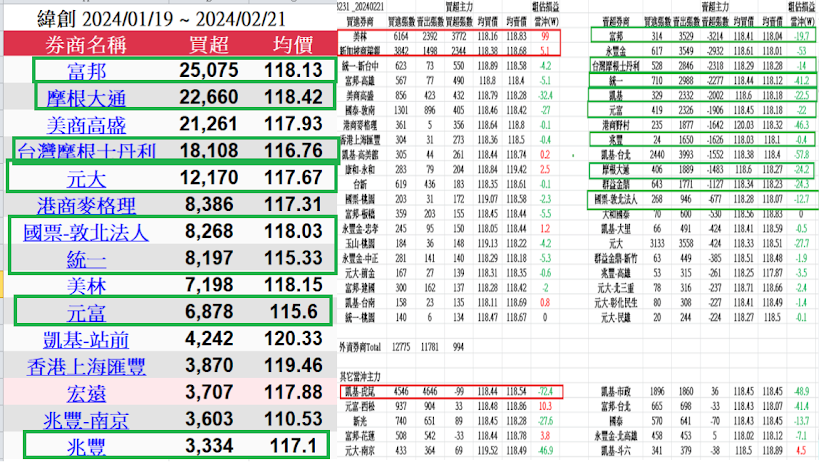Select the 凱基-市政 broker cell

[x=616, y=391]
